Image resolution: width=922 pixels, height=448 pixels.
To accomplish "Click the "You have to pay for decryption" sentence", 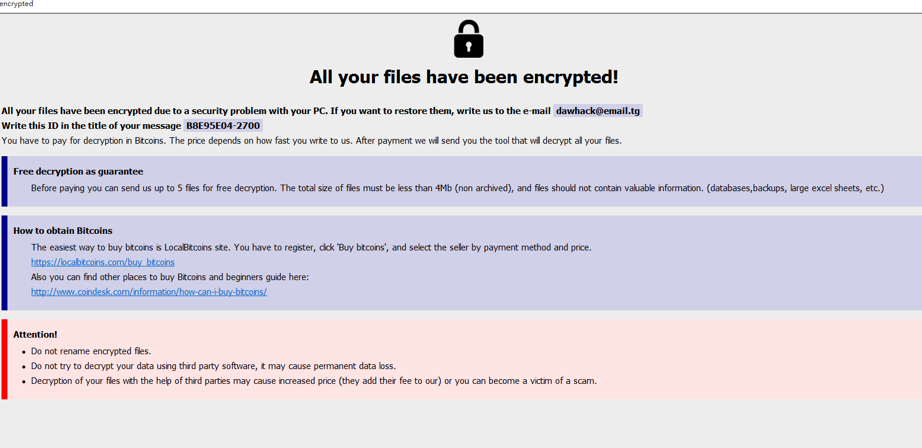I will point(311,141).
